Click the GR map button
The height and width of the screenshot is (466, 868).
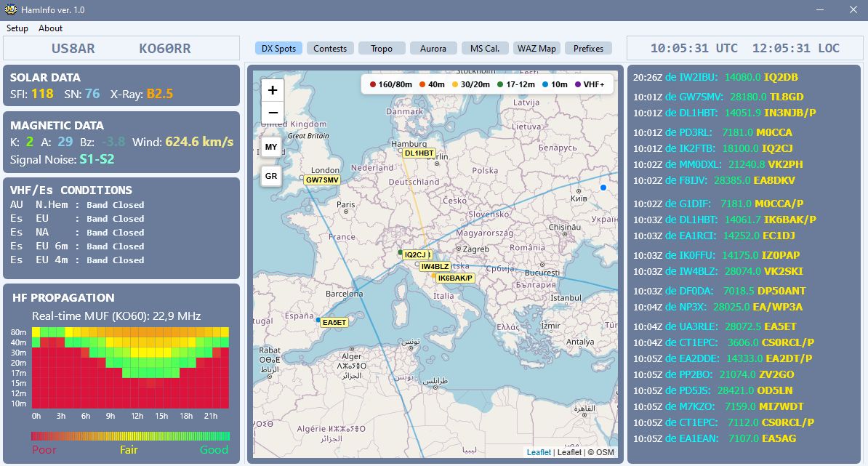coord(271,176)
